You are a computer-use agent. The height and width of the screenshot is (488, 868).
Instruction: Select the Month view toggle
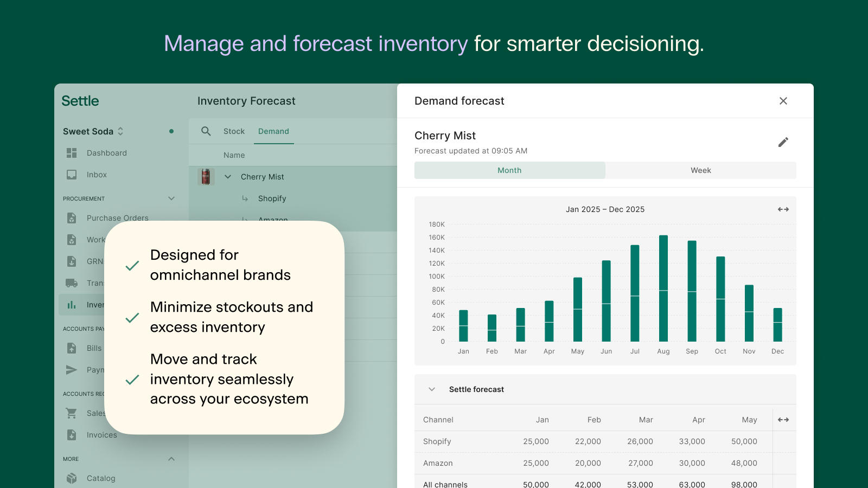click(x=509, y=170)
